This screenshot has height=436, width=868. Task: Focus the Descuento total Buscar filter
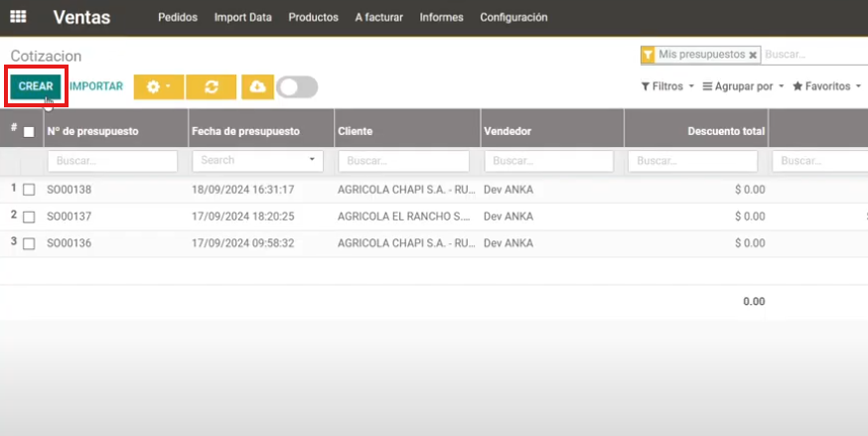692,161
